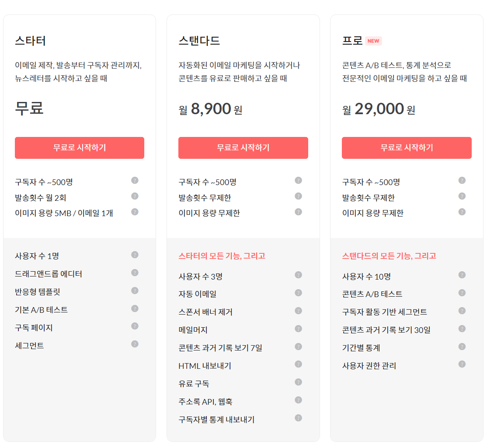Click help icon next to 사용자 권한 관리
The image size is (494, 448).
(x=462, y=364)
